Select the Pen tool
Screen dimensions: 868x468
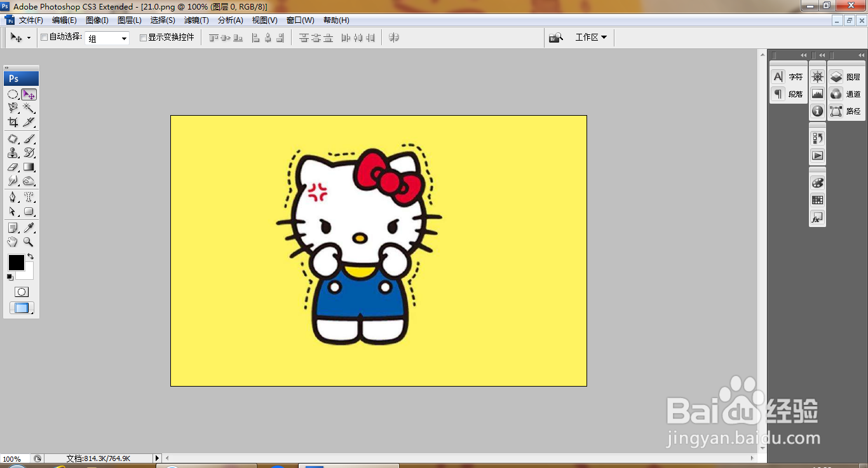pos(13,197)
